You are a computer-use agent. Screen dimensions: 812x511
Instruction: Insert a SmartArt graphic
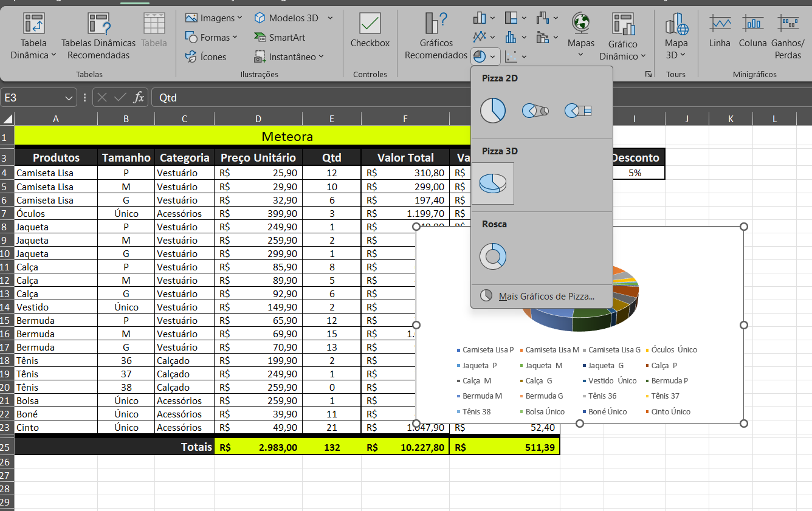(280, 37)
